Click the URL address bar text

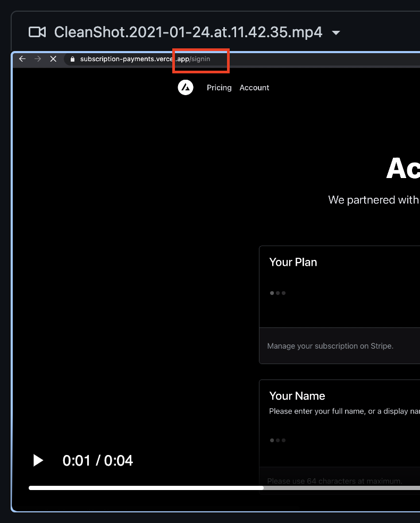(145, 59)
